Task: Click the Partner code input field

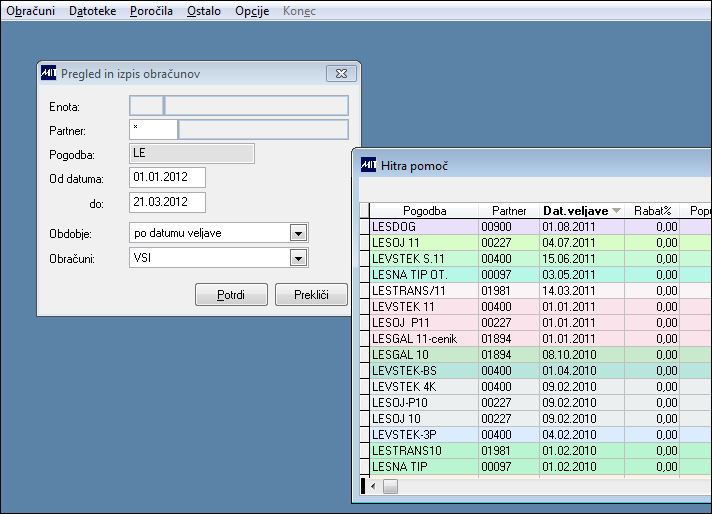Action: 153,129
